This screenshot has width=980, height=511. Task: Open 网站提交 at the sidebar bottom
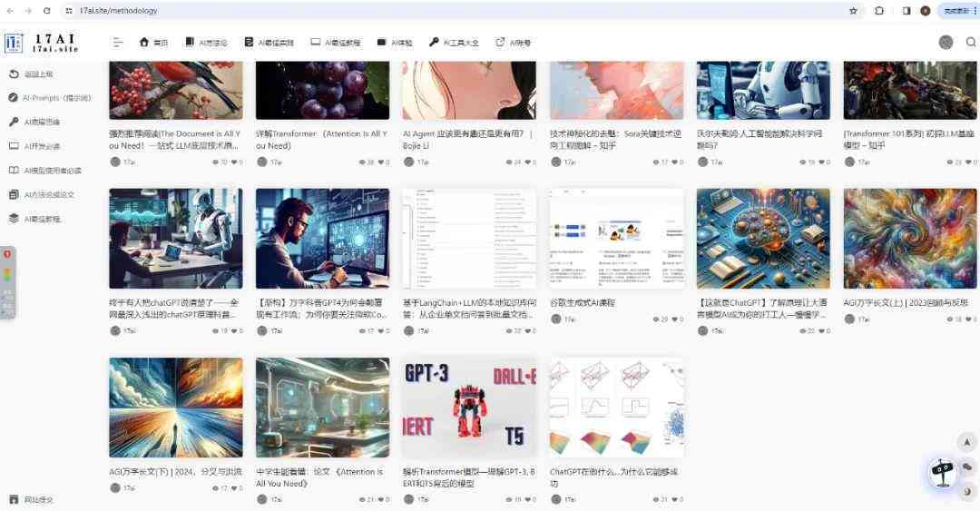(x=31, y=499)
